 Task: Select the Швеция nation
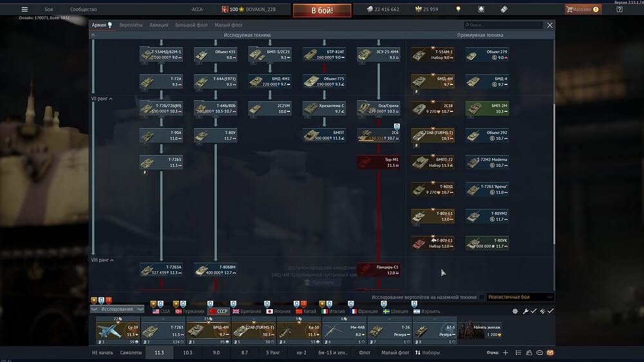click(x=395, y=312)
